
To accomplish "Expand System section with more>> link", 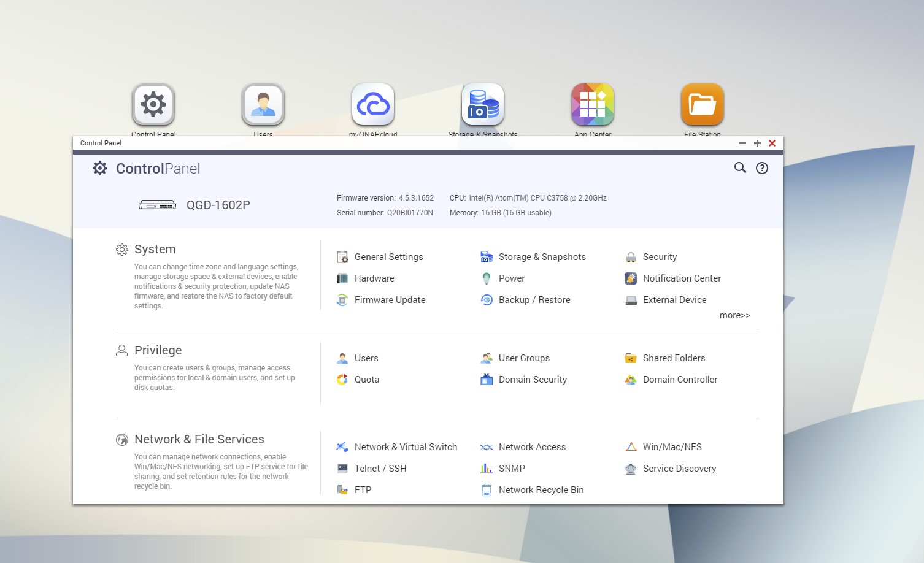I will 734,315.
